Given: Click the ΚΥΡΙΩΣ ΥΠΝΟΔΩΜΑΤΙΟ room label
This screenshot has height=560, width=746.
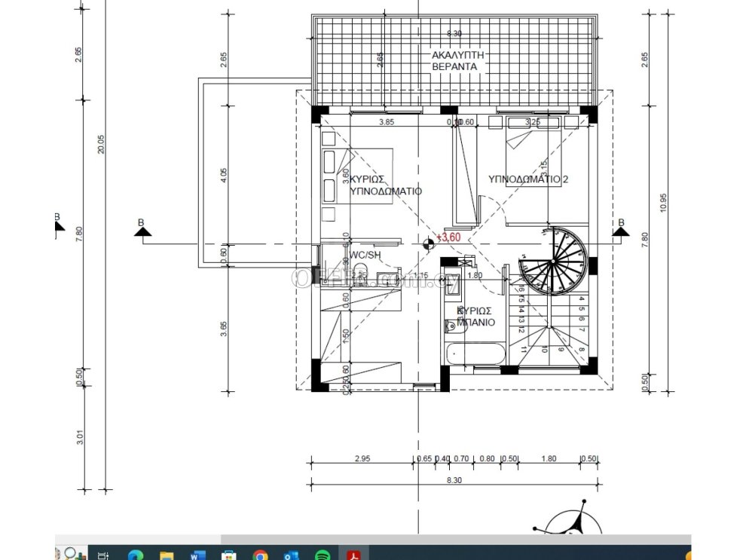Looking at the screenshot, I should tap(386, 185).
